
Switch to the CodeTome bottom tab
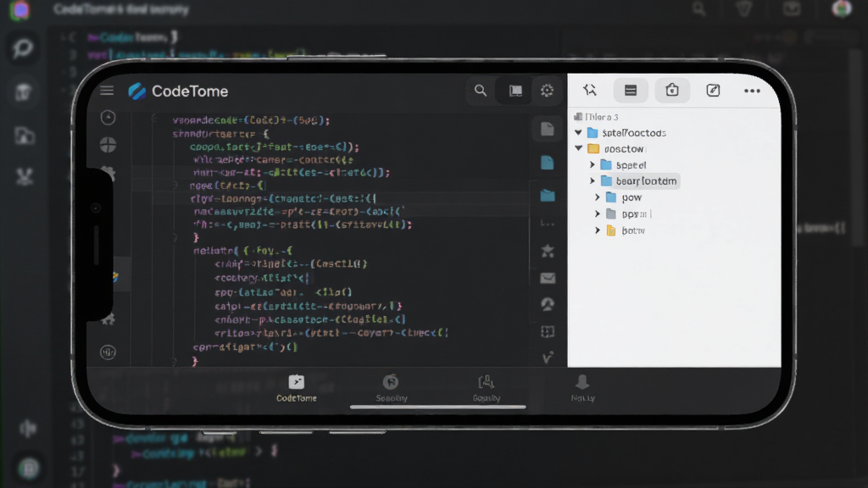[296, 388]
